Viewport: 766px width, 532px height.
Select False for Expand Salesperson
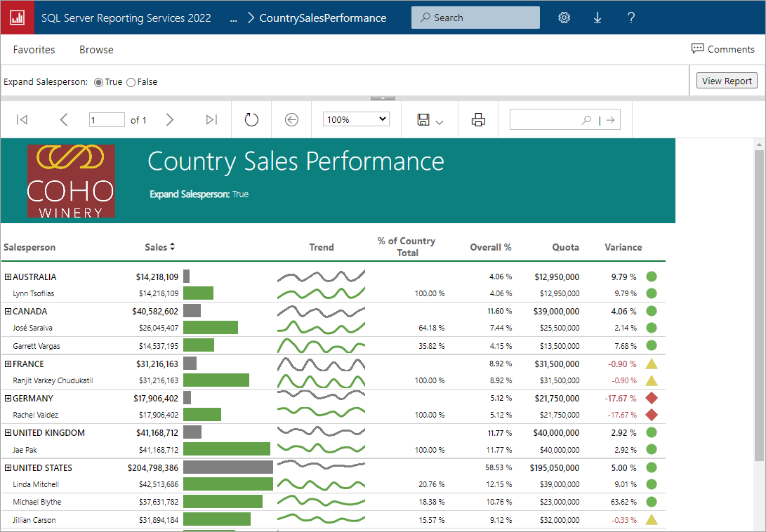(131, 82)
